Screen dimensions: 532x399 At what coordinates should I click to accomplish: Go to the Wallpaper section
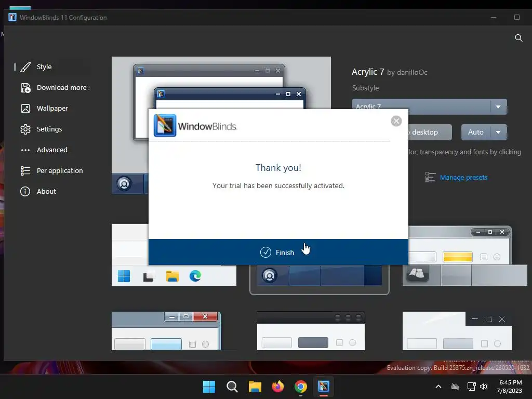click(x=52, y=108)
